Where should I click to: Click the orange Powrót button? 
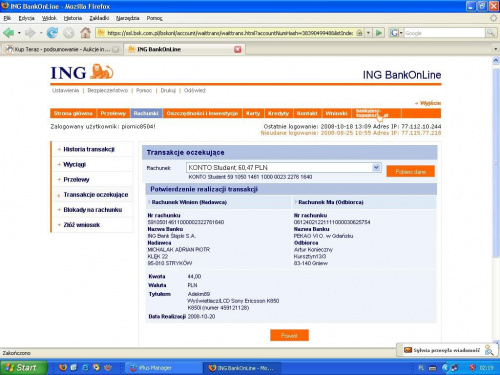pos(289,335)
